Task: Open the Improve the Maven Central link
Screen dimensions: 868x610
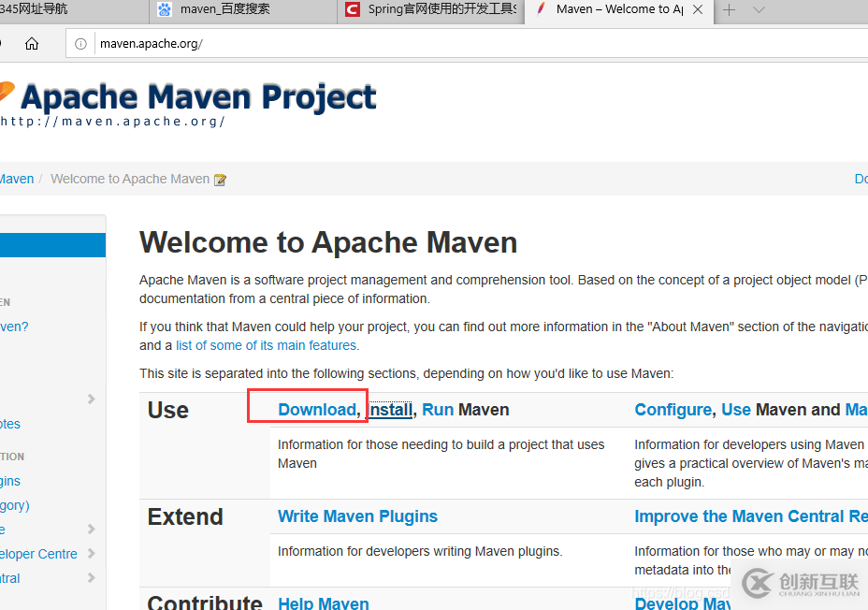Action: pyautogui.click(x=751, y=516)
